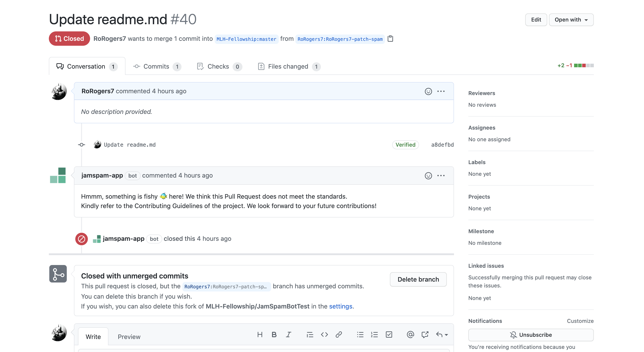Insert a link using chain icon
The image size is (644, 352).
click(339, 335)
